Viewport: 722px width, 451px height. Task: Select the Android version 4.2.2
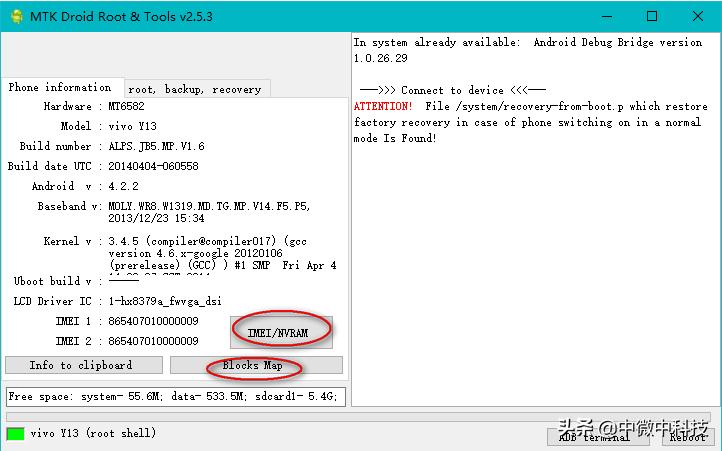pyautogui.click(x=123, y=186)
